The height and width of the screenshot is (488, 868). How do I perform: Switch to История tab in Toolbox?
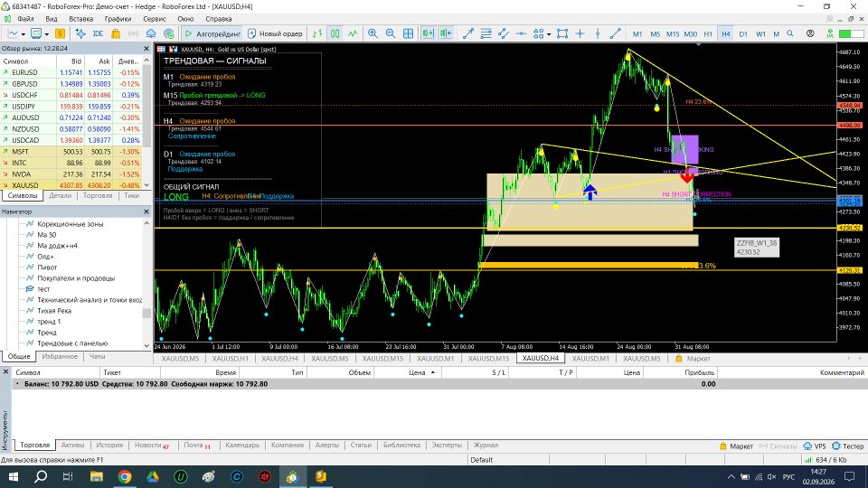pyautogui.click(x=109, y=445)
